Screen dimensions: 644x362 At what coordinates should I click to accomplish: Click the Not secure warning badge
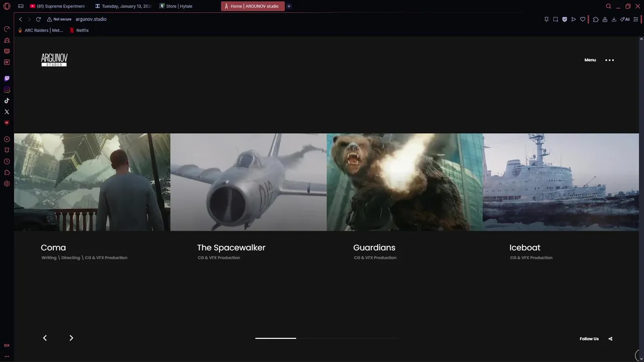coord(59,19)
